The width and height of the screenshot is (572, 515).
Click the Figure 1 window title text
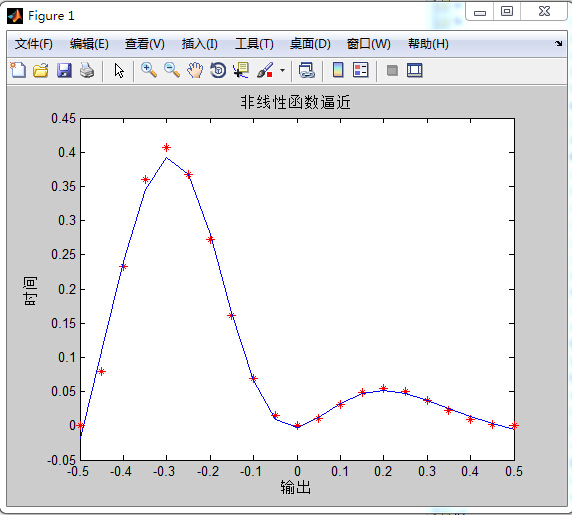(x=51, y=16)
